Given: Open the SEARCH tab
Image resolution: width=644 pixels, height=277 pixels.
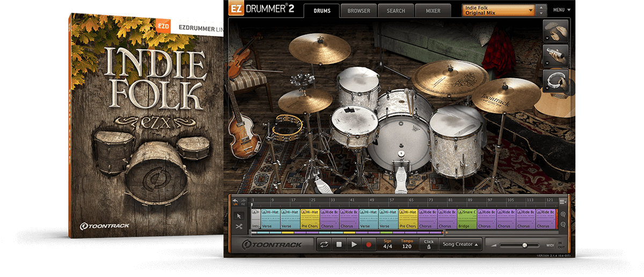Looking at the screenshot, I should click(396, 11).
